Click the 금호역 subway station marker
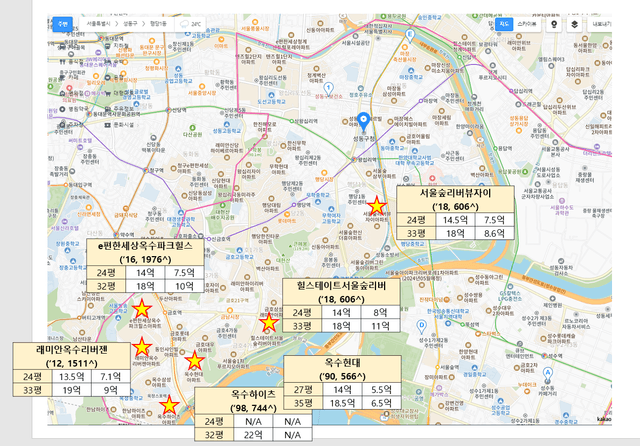Screen dimensions: 640x446 click(x=166, y=312)
